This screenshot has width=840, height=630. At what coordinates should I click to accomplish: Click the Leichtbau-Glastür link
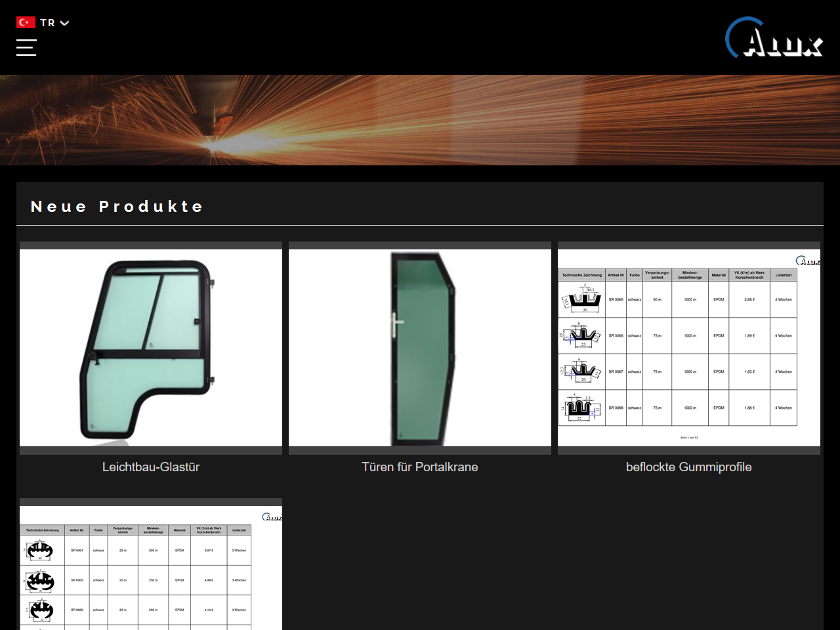(151, 467)
